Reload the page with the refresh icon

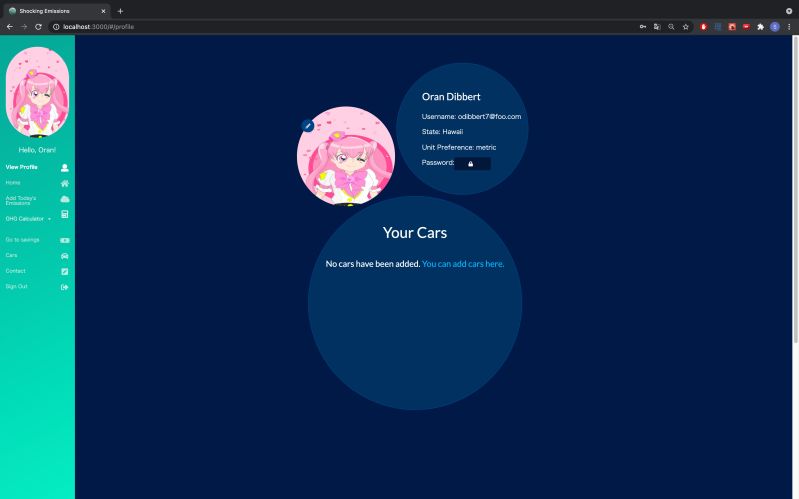click(38, 27)
